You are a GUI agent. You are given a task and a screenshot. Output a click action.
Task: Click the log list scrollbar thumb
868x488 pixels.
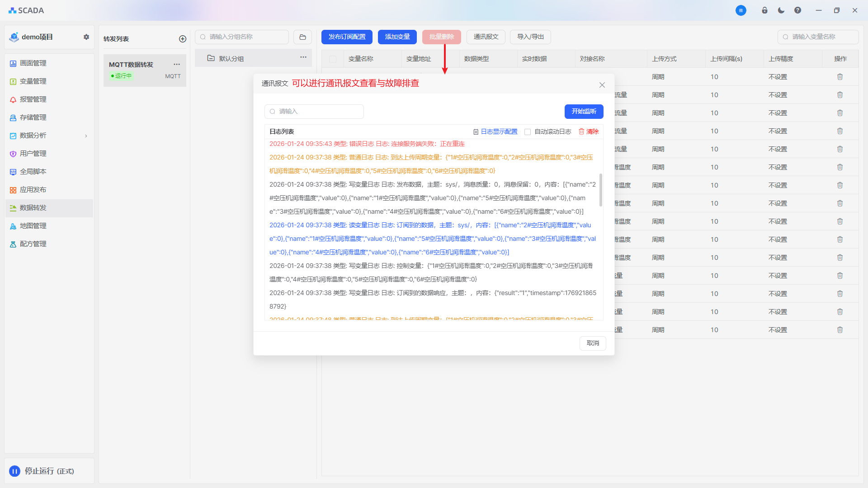pyautogui.click(x=600, y=190)
